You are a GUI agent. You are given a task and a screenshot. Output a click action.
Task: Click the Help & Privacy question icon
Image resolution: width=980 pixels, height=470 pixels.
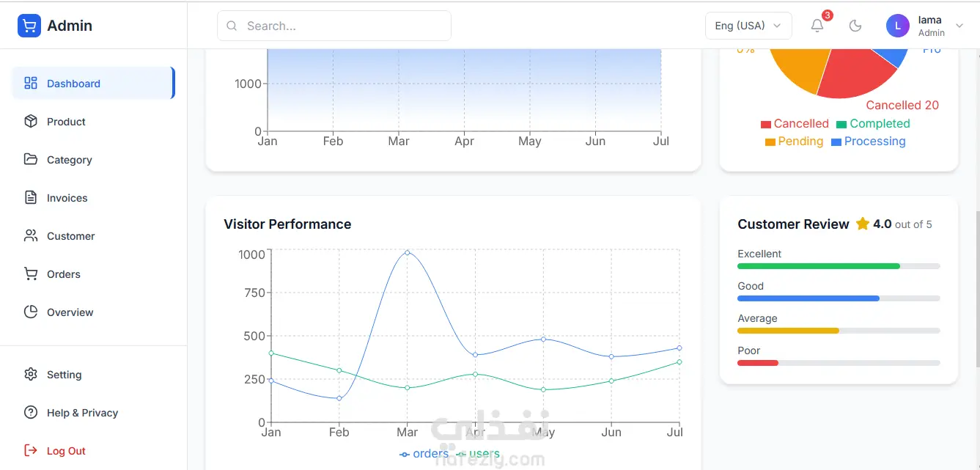point(31,413)
